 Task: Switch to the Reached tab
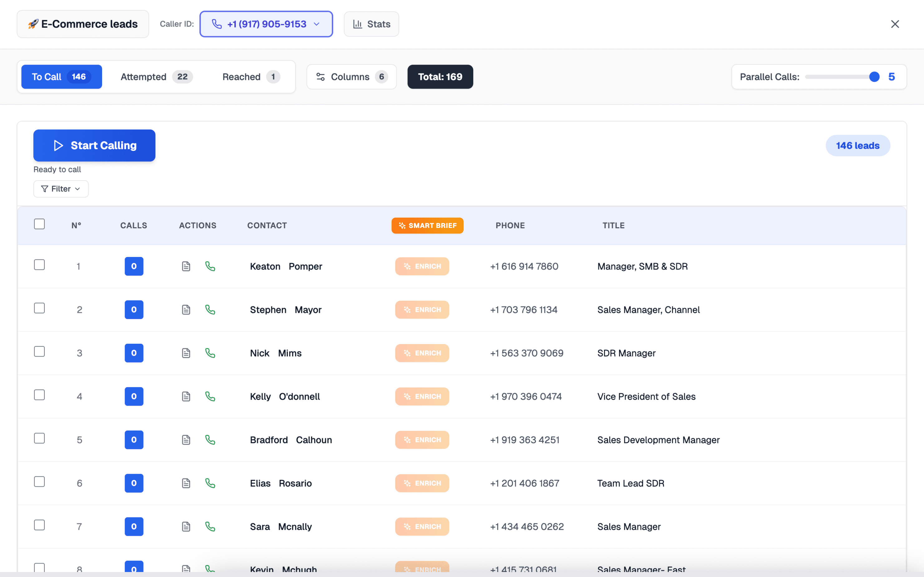[x=251, y=77]
